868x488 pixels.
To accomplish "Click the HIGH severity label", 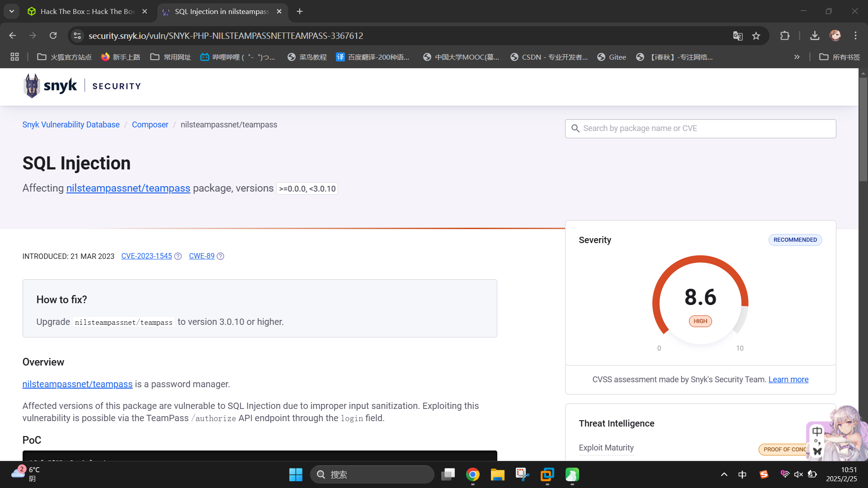I will (700, 321).
